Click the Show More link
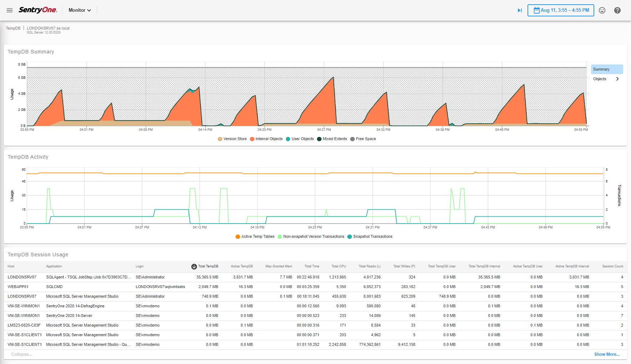 click(607, 354)
